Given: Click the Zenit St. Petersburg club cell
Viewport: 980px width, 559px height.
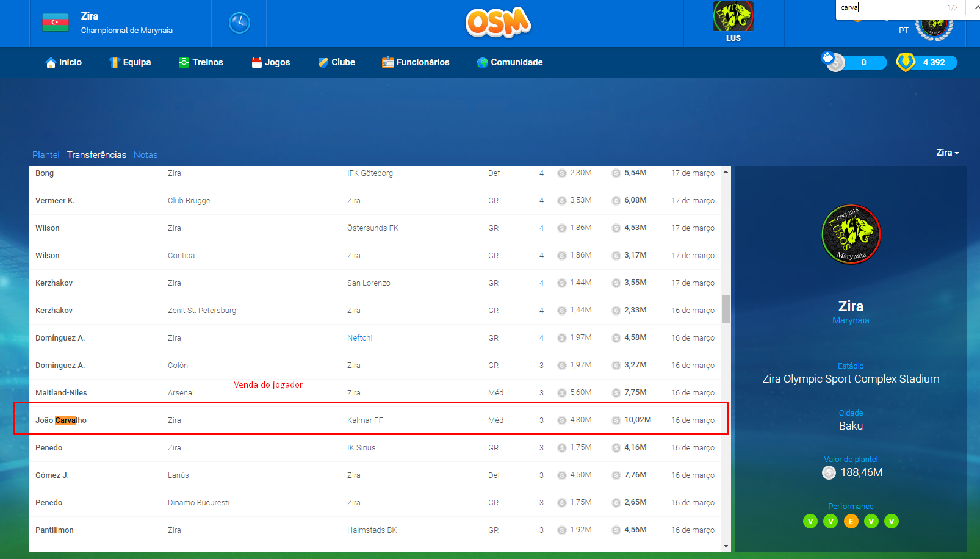Looking at the screenshot, I should [202, 310].
